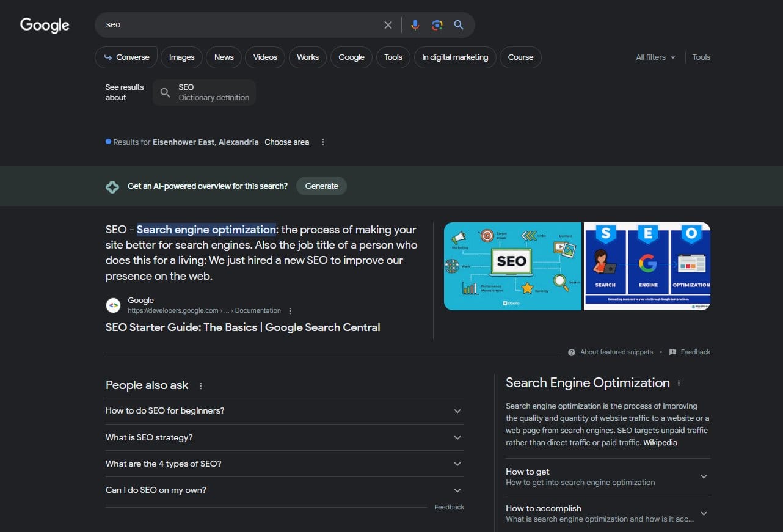Select the Videos filter tab
The width and height of the screenshot is (783, 532).
pyautogui.click(x=265, y=57)
